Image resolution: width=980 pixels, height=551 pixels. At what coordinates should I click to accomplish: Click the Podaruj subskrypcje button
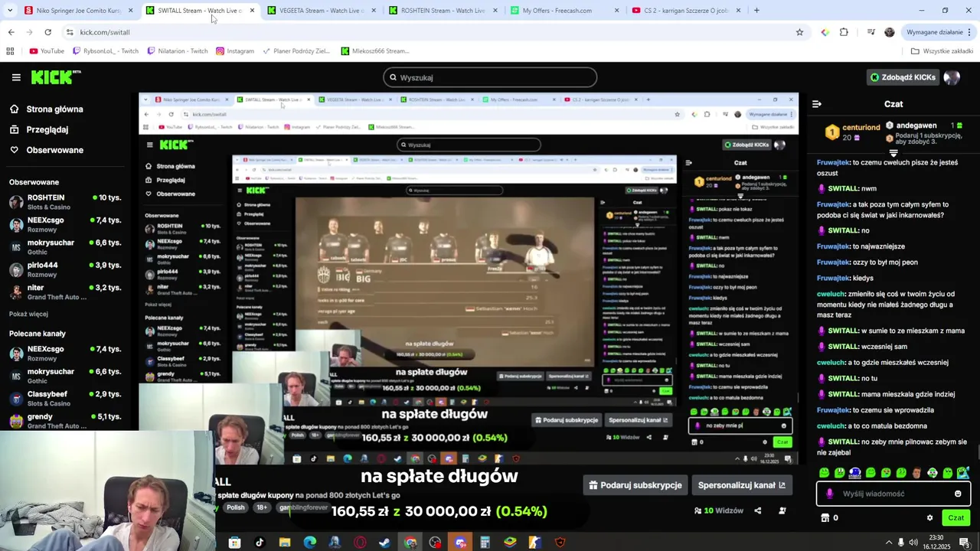(x=634, y=485)
